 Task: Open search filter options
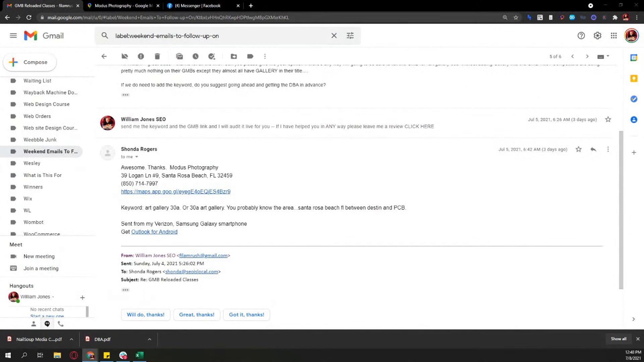350,36
